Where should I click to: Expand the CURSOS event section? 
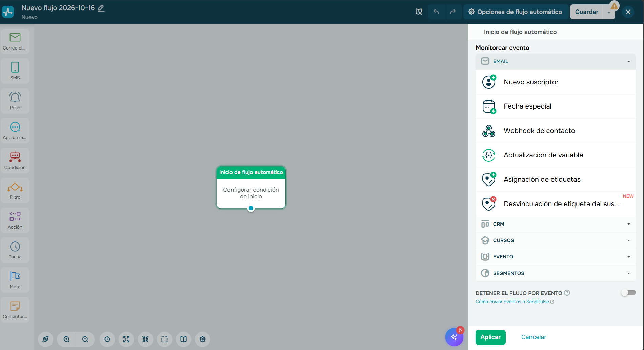(x=556, y=240)
